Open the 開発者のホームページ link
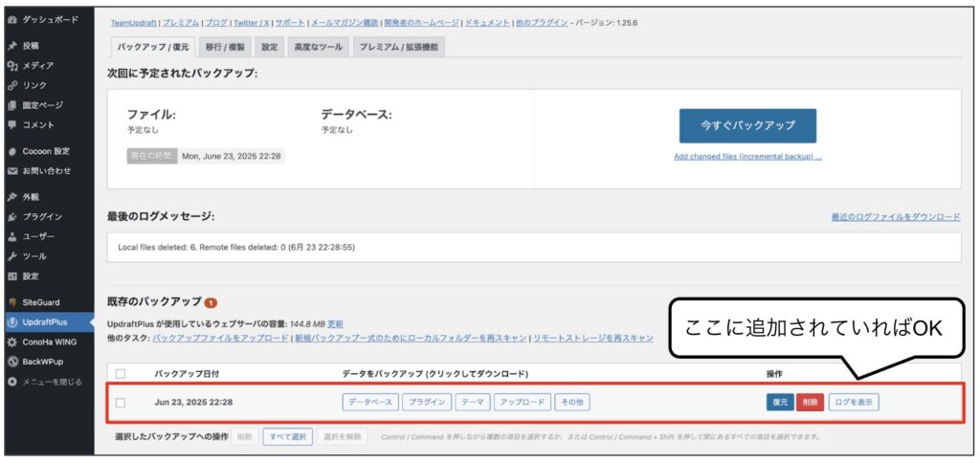The height and width of the screenshot is (463, 980). [421, 23]
